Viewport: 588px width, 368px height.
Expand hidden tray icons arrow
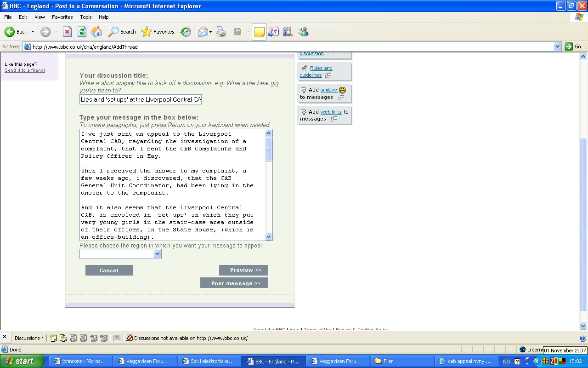pos(537,361)
